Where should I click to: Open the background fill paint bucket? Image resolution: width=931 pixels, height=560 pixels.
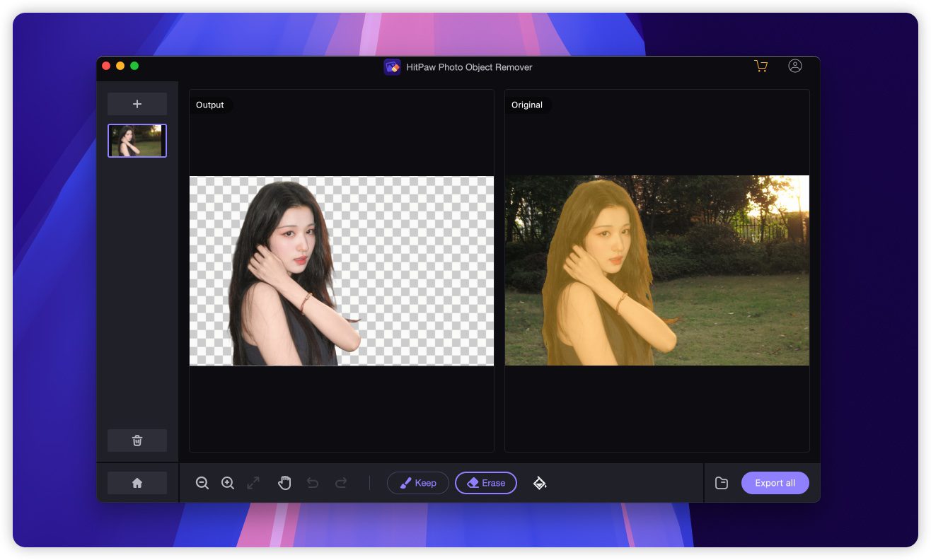(540, 483)
